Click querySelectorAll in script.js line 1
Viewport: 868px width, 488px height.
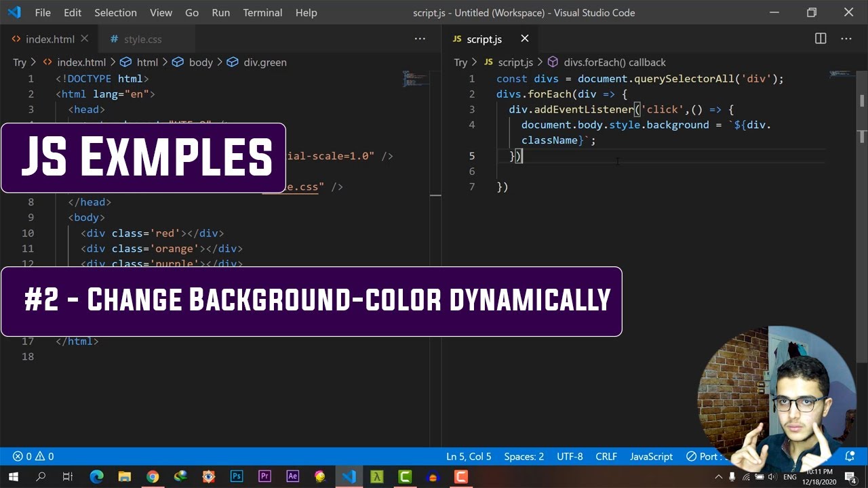click(x=686, y=79)
